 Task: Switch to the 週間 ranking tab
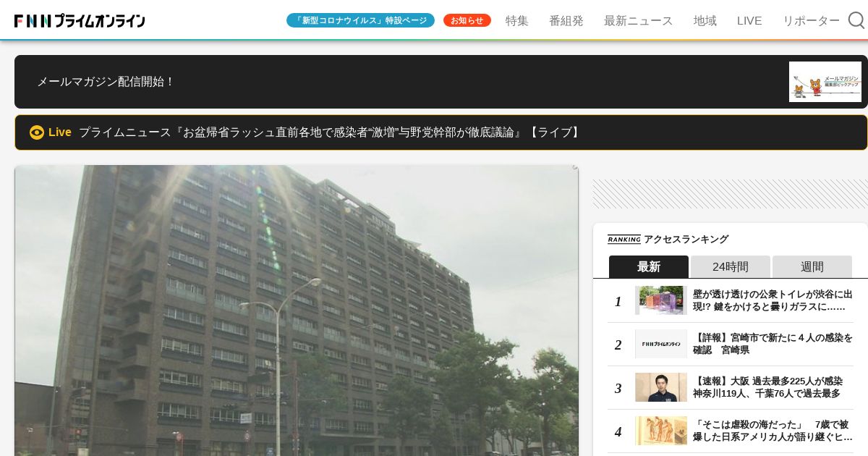[812, 266]
